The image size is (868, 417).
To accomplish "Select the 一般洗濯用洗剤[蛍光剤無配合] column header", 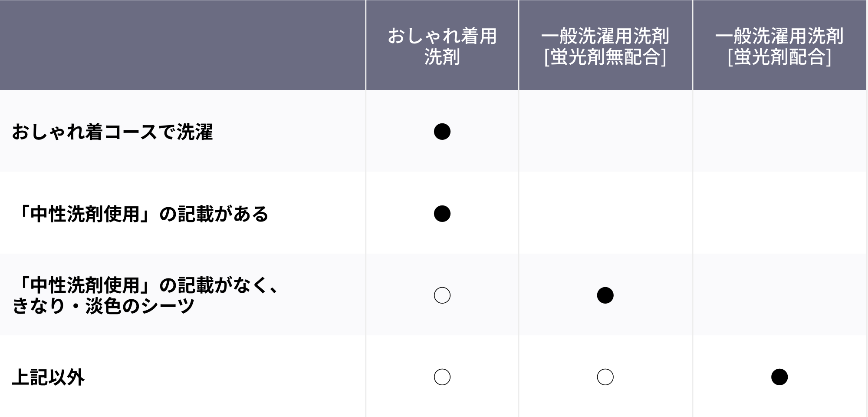I will [x=605, y=45].
